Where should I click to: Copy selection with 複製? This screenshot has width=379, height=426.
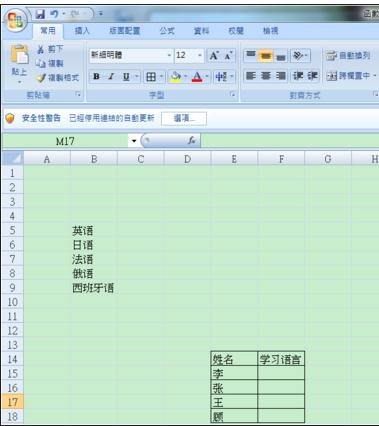pyautogui.click(x=49, y=63)
